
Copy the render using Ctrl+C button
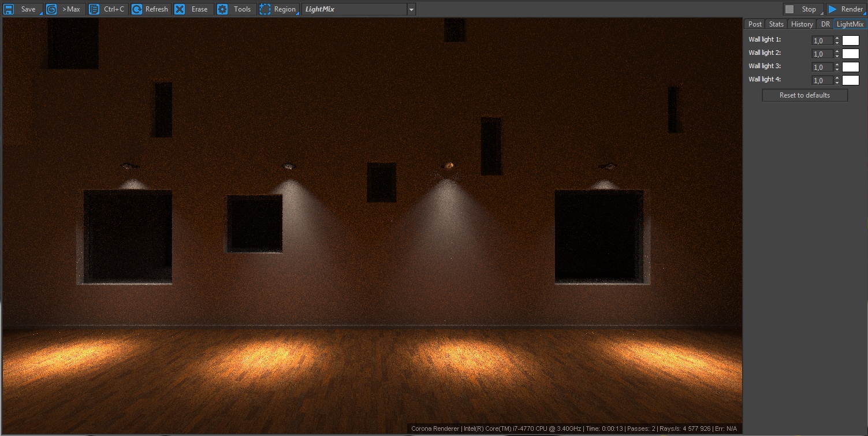pos(108,9)
